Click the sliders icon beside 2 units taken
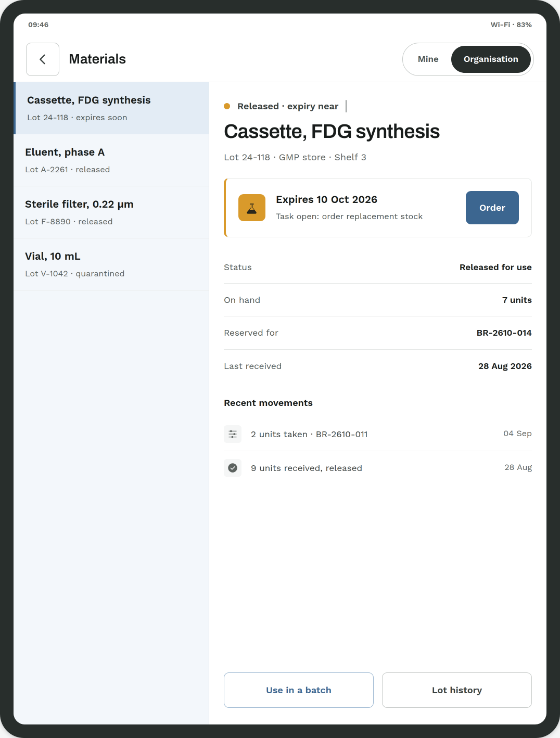 click(x=233, y=434)
